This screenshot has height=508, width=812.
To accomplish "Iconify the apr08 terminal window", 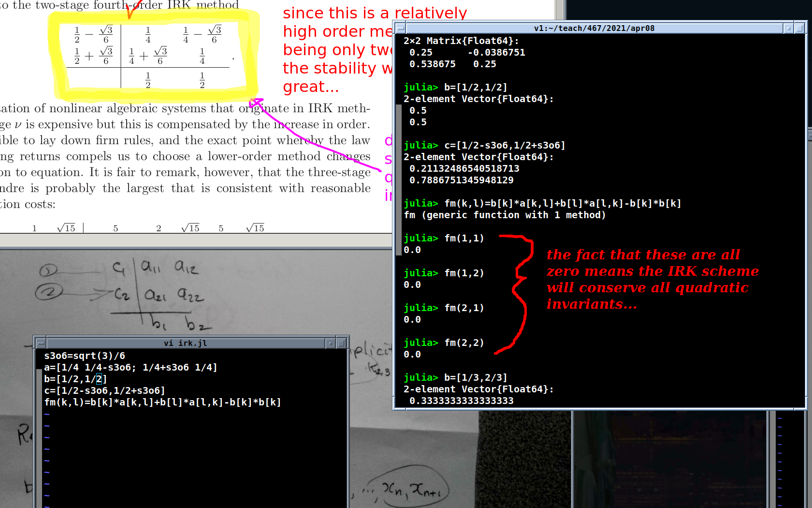I will tap(788, 29).
